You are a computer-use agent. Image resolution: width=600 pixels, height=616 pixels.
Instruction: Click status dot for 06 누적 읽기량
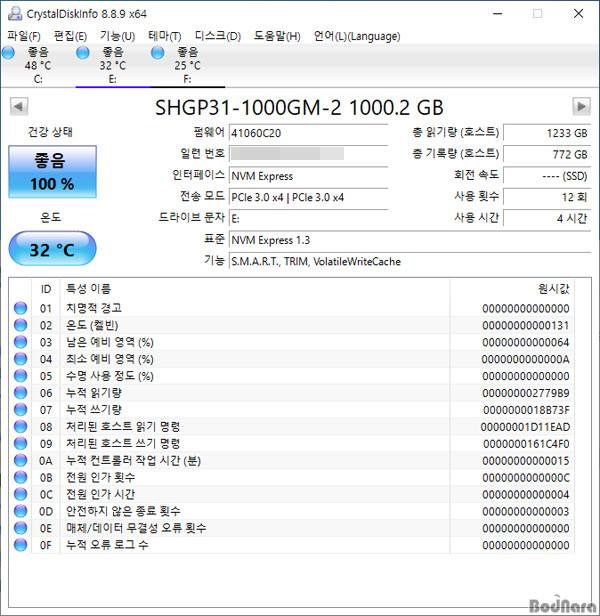[x=20, y=393]
